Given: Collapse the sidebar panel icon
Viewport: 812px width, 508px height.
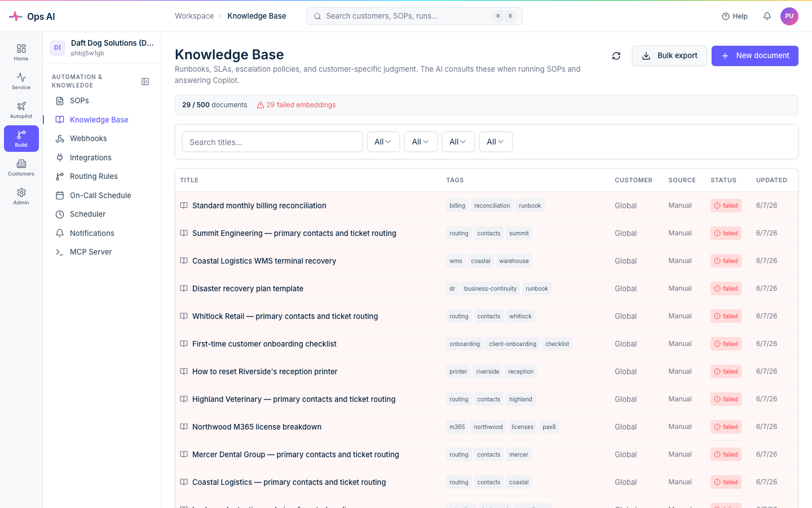Looking at the screenshot, I should point(145,81).
